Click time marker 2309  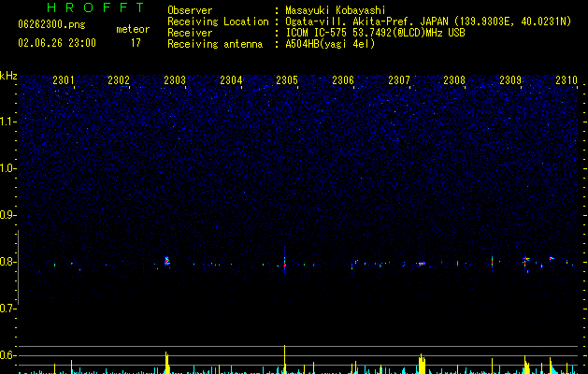[x=510, y=80]
